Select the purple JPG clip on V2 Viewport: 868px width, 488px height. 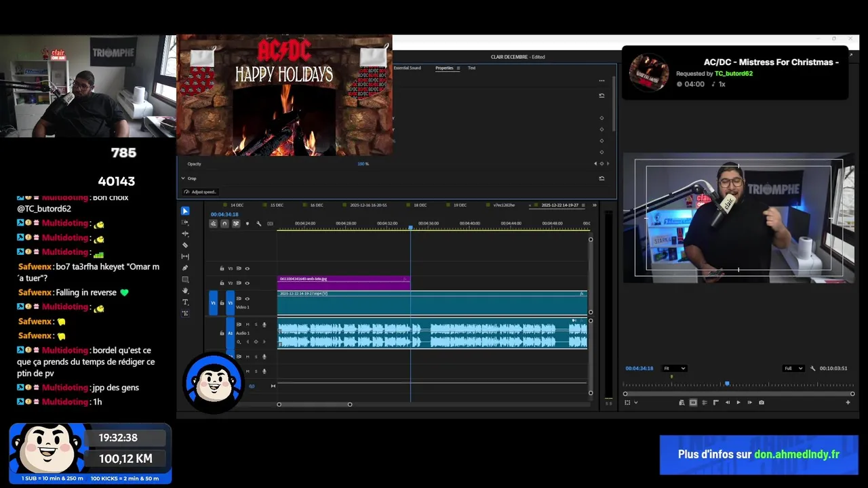[344, 283]
